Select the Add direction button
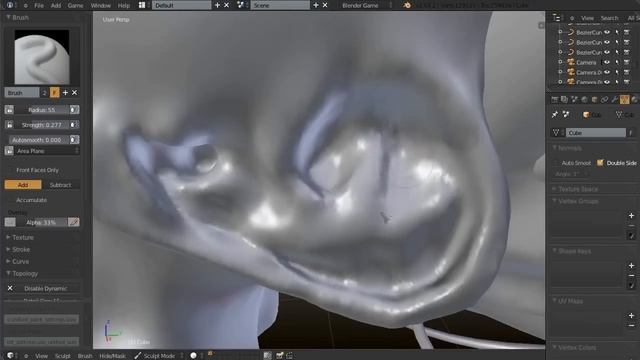Screen dimensions: 640x360 pos(23,185)
